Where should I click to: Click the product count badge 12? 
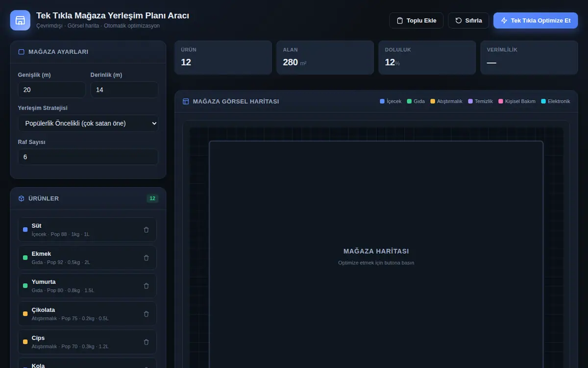point(152,199)
